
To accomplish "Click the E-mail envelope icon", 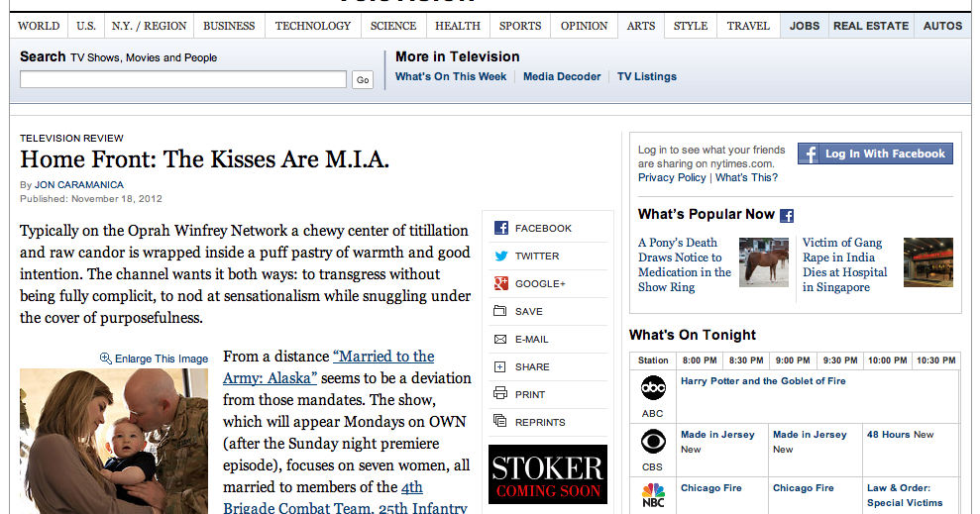I will click(x=500, y=339).
